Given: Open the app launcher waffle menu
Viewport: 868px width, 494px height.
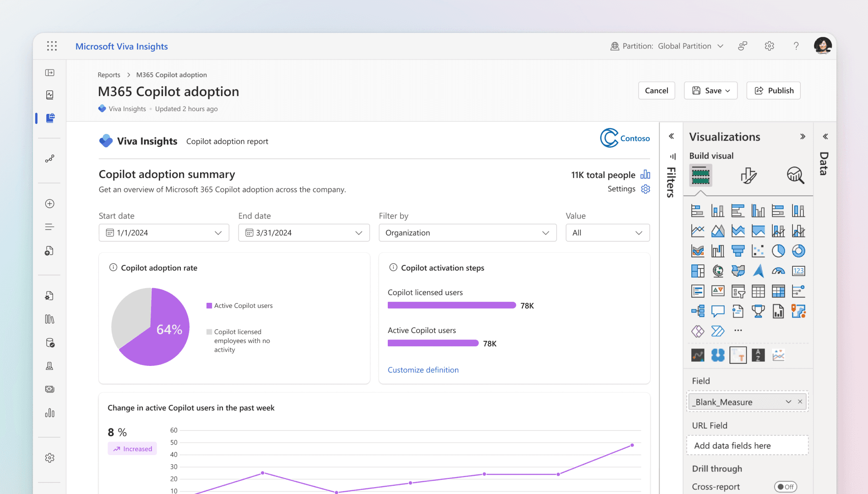Looking at the screenshot, I should click(52, 46).
